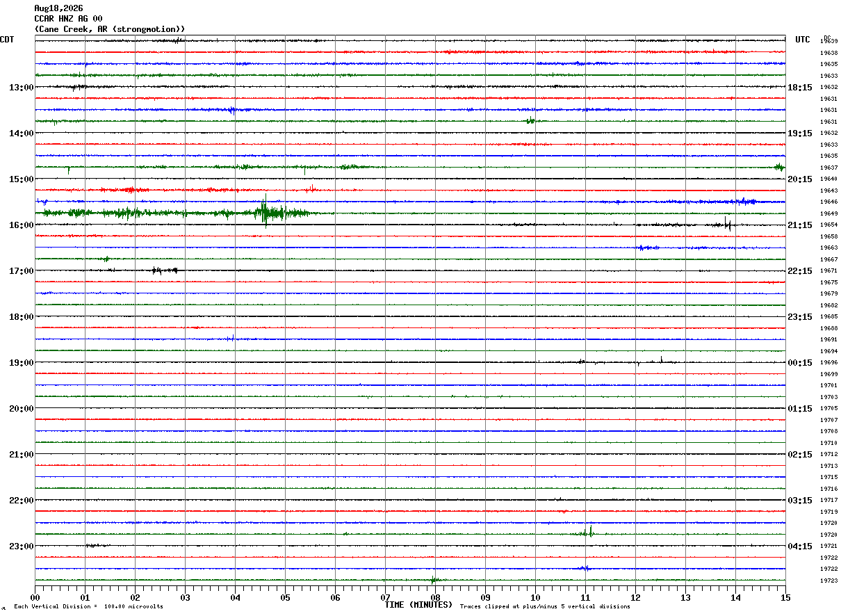Click the '18:00' CDT time label

coord(22,316)
